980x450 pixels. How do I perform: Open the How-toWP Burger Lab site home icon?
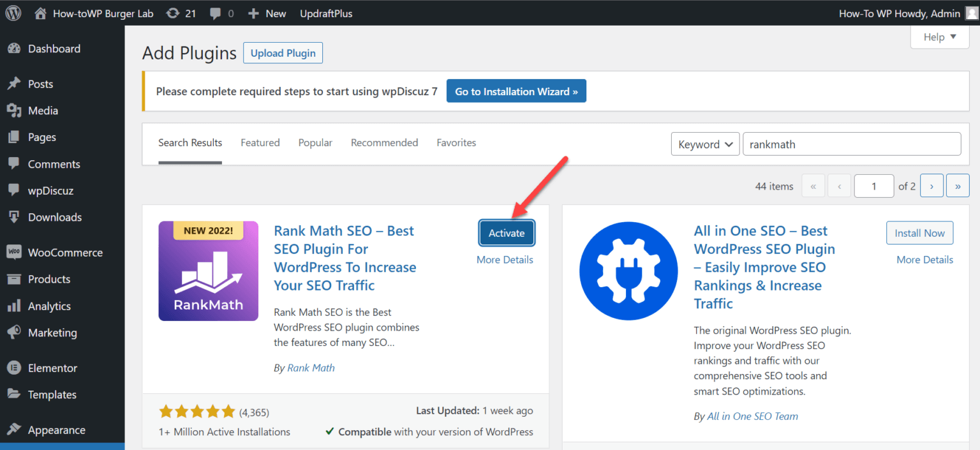click(x=40, y=13)
